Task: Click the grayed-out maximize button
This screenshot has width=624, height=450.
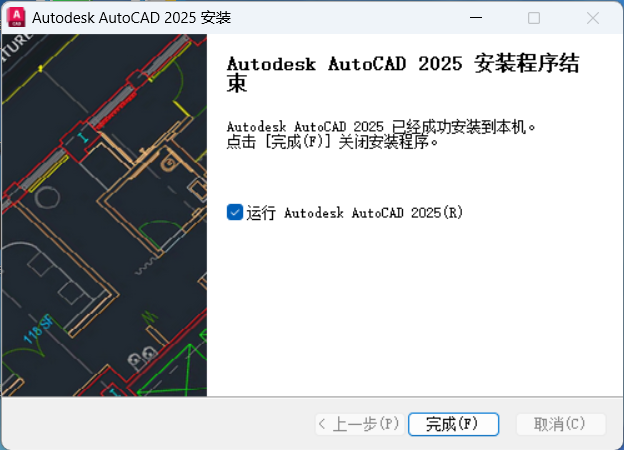Action: pyautogui.click(x=534, y=18)
